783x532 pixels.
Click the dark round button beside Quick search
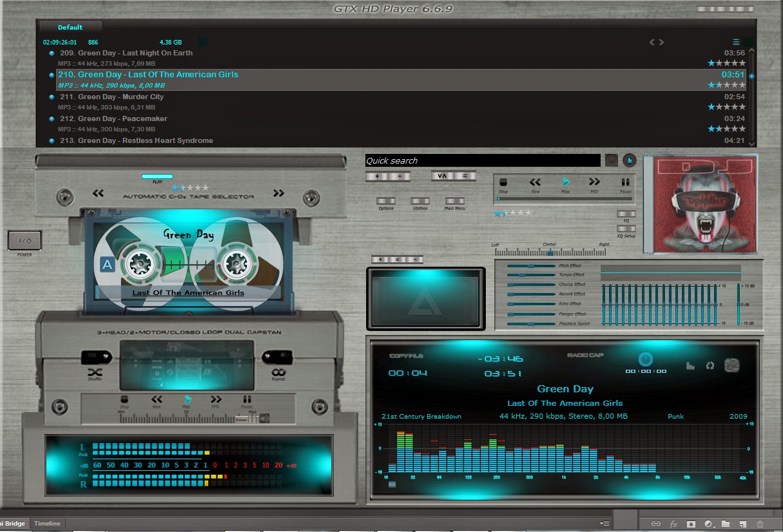pyautogui.click(x=611, y=160)
